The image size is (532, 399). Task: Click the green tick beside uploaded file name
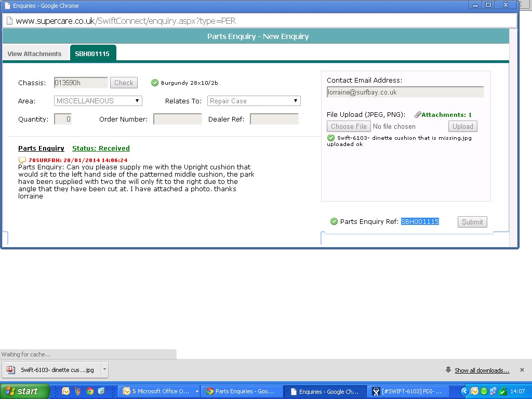coord(331,138)
